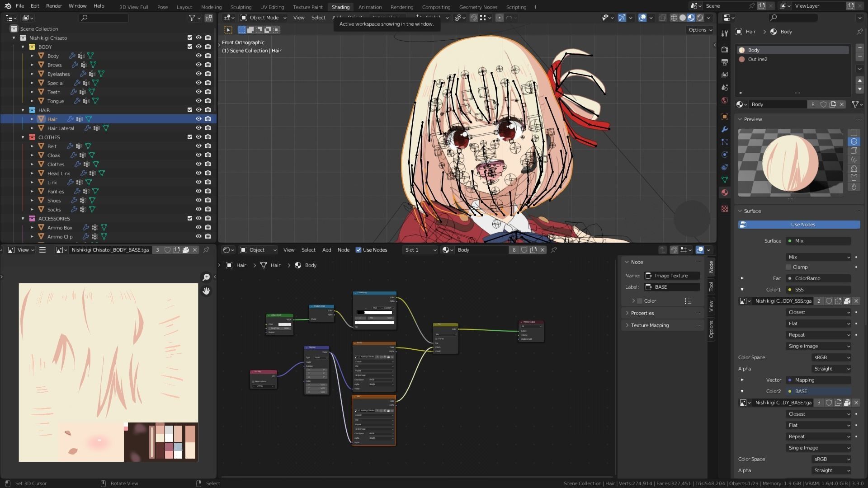
Task: Expand the Texture Mapping panel
Action: pyautogui.click(x=649, y=325)
